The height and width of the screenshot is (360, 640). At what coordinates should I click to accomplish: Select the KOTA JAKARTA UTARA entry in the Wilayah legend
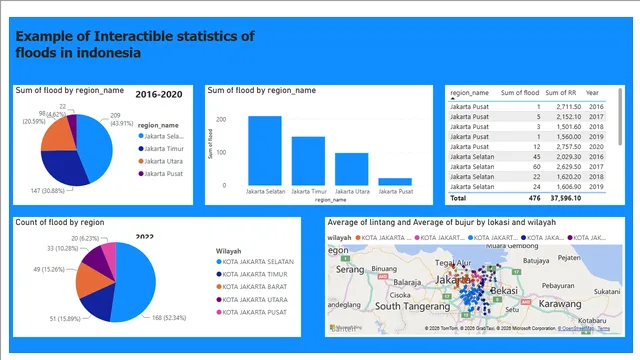[x=252, y=300]
